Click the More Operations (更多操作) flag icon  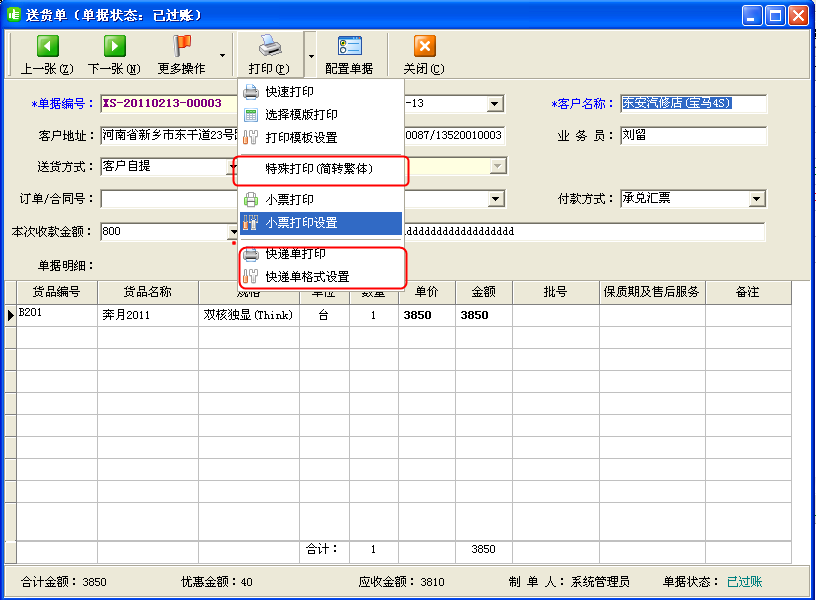181,46
